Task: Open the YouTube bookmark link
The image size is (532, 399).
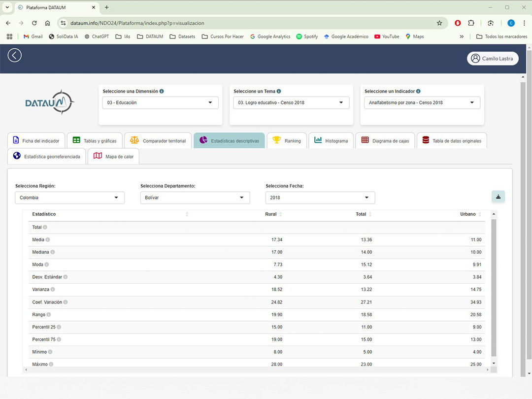Action: (387, 36)
